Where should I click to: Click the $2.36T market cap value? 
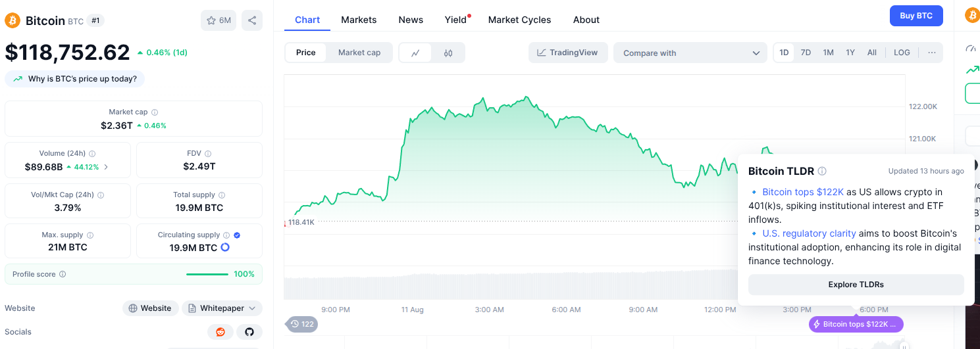pyautogui.click(x=116, y=126)
